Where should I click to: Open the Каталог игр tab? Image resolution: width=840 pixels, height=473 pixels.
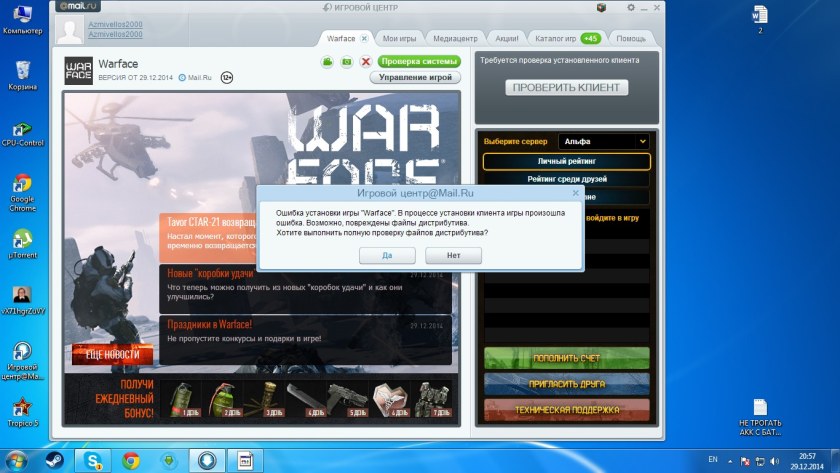[556, 39]
